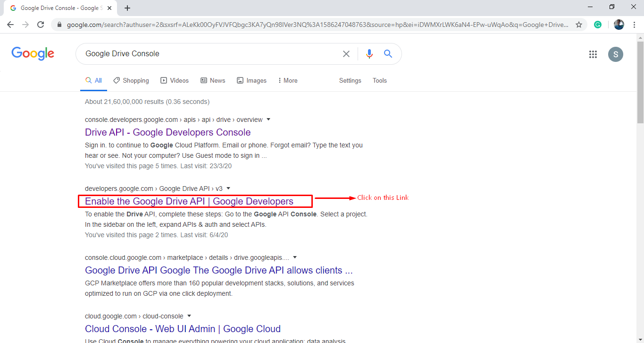Open the Chrome menu with three dots

point(635,24)
